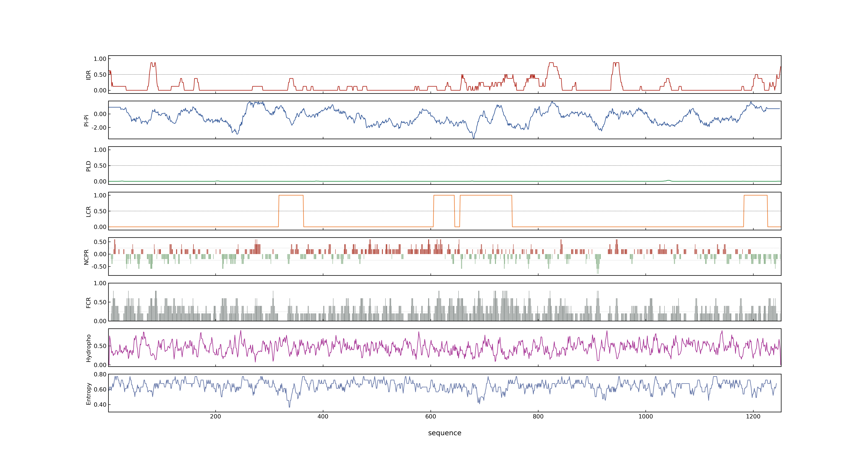Click the Pi-Pi y-axis label
This screenshot has height=463, width=868.
coord(86,120)
